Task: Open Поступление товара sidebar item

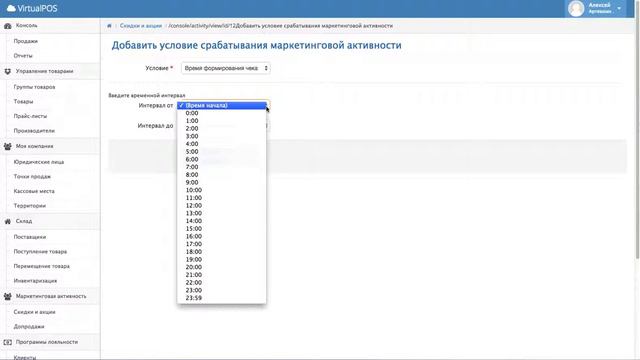Action: [x=40, y=252]
